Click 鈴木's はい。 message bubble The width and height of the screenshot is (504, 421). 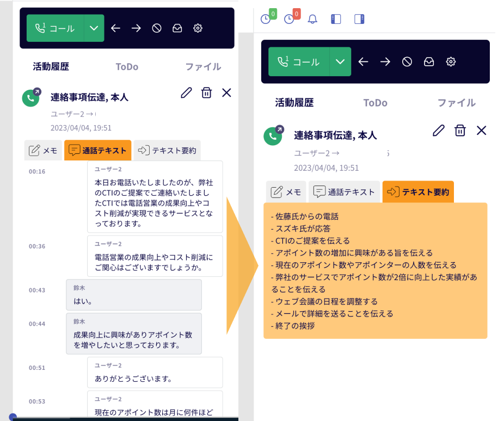(134, 295)
